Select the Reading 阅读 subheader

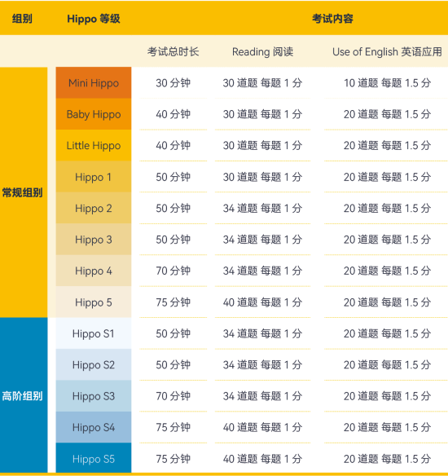coord(262,51)
